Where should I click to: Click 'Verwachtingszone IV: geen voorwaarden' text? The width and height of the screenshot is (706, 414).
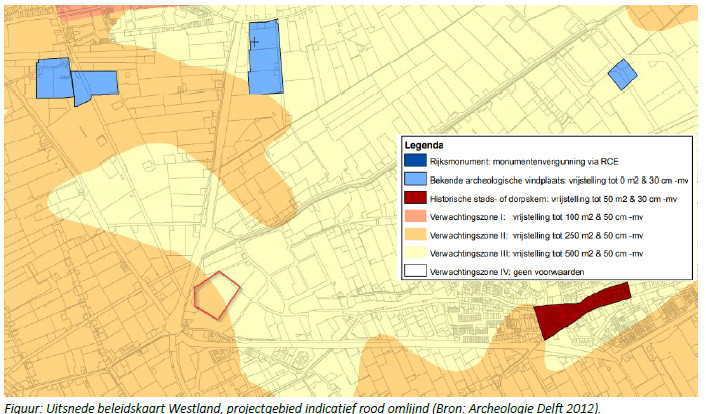[507, 272]
